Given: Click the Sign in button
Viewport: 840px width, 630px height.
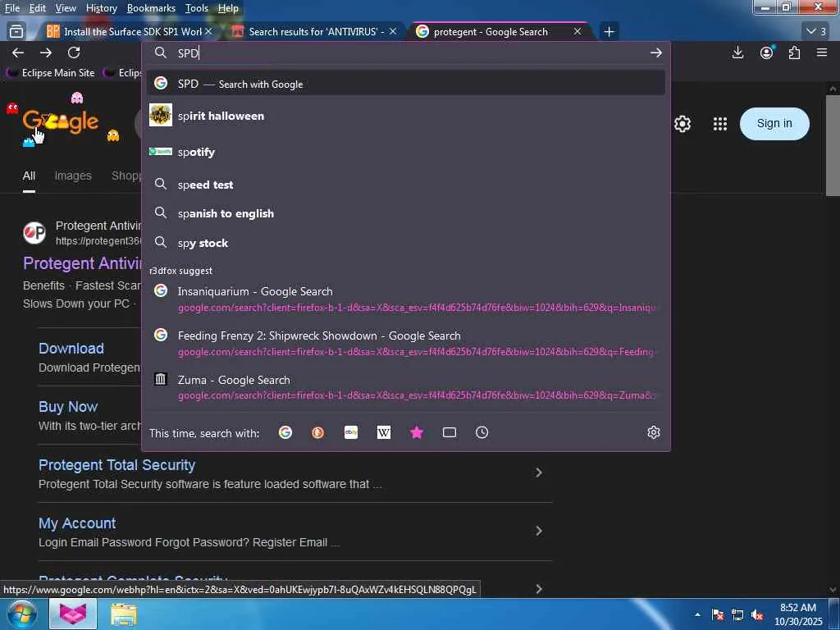Looking at the screenshot, I should click(x=774, y=124).
